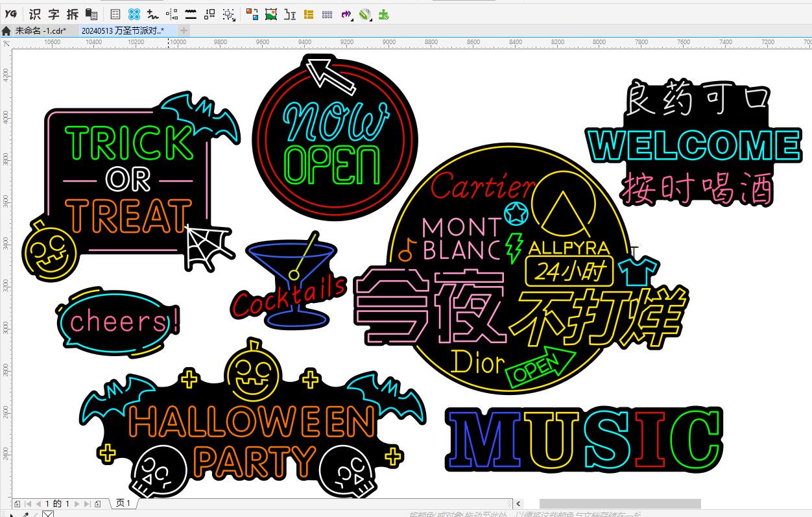Select the no-fill X color swatch

point(48,514)
